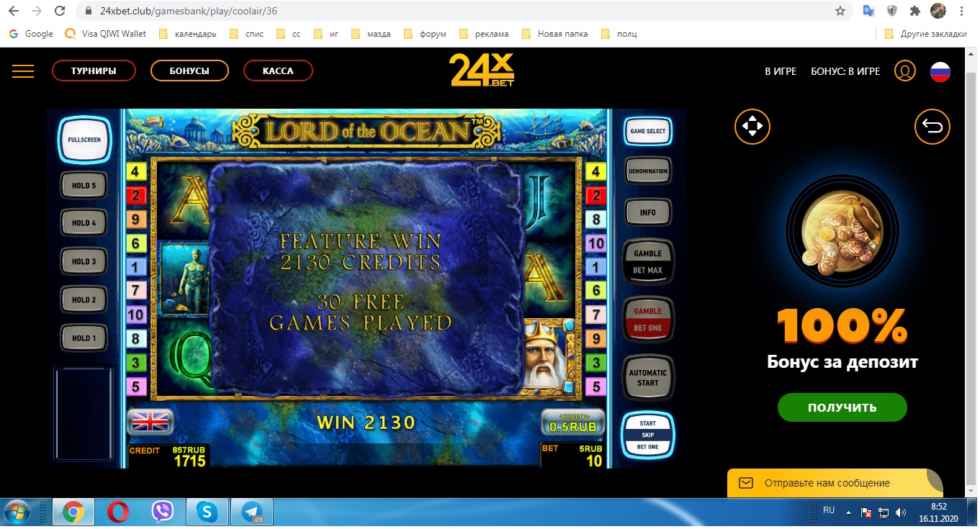The width and height of the screenshot is (980, 529).
Task: Show hidden tray icons arrow
Action: [849, 512]
